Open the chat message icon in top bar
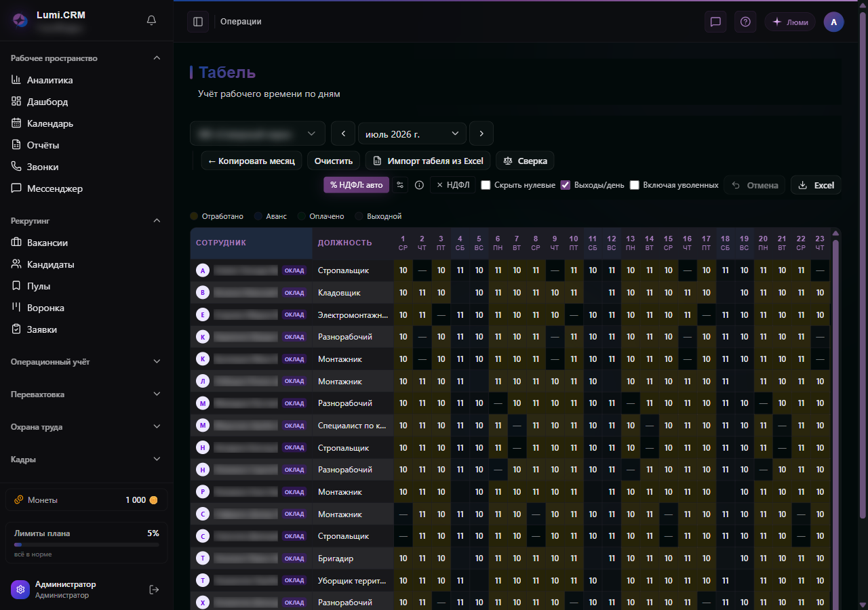This screenshot has height=610, width=868. pyautogui.click(x=715, y=22)
